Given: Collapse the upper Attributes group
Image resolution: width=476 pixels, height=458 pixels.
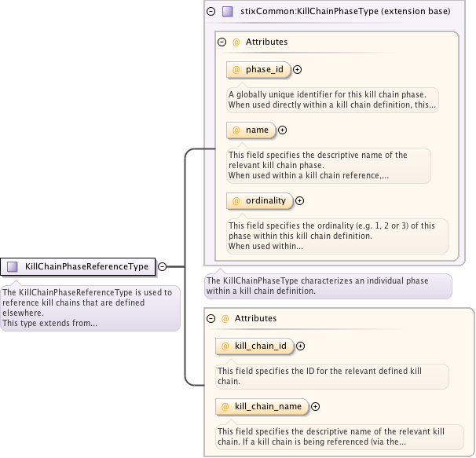Looking at the screenshot, I should [222, 42].
